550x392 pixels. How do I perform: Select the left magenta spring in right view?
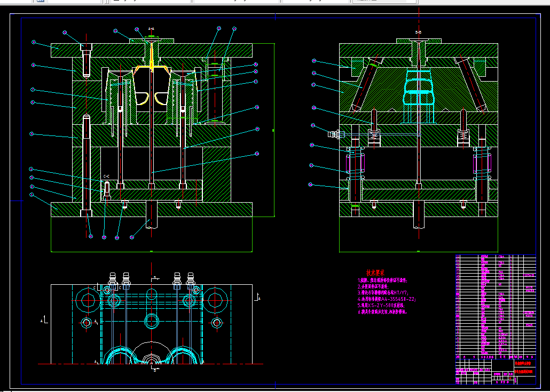(355, 164)
